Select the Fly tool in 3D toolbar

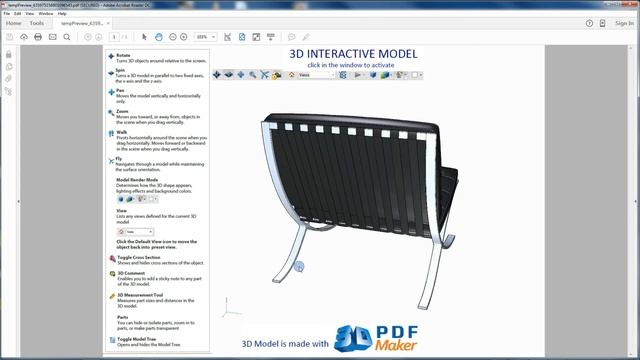[x=264, y=75]
